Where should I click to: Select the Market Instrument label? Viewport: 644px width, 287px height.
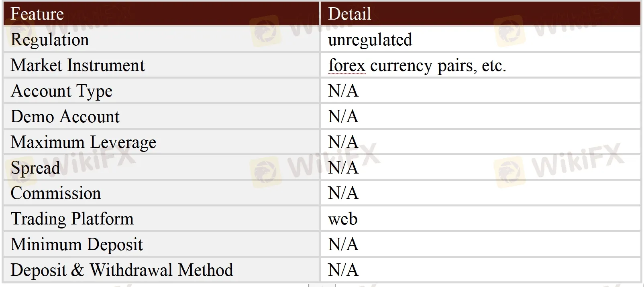point(77,65)
